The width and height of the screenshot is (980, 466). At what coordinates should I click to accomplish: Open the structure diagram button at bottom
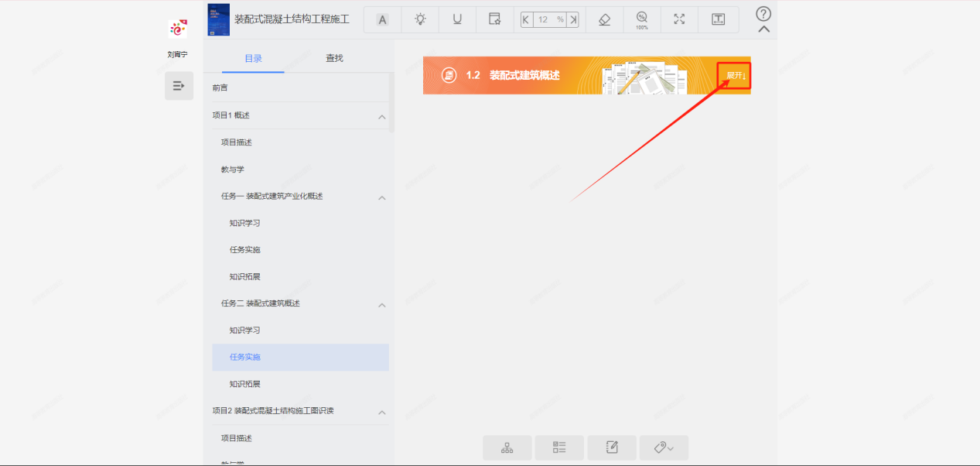pyautogui.click(x=507, y=447)
